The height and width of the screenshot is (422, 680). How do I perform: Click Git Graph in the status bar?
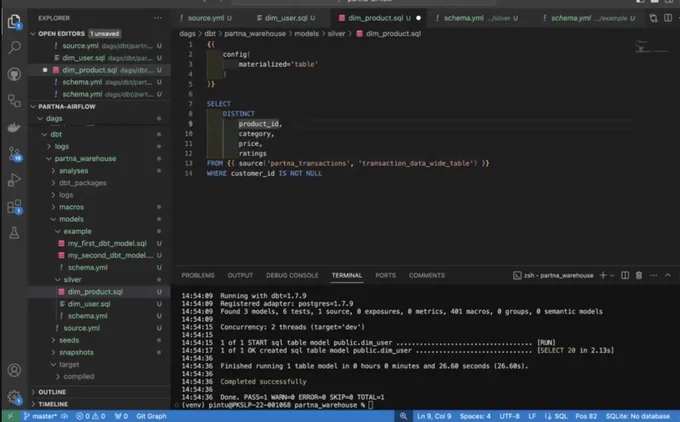coord(151,416)
